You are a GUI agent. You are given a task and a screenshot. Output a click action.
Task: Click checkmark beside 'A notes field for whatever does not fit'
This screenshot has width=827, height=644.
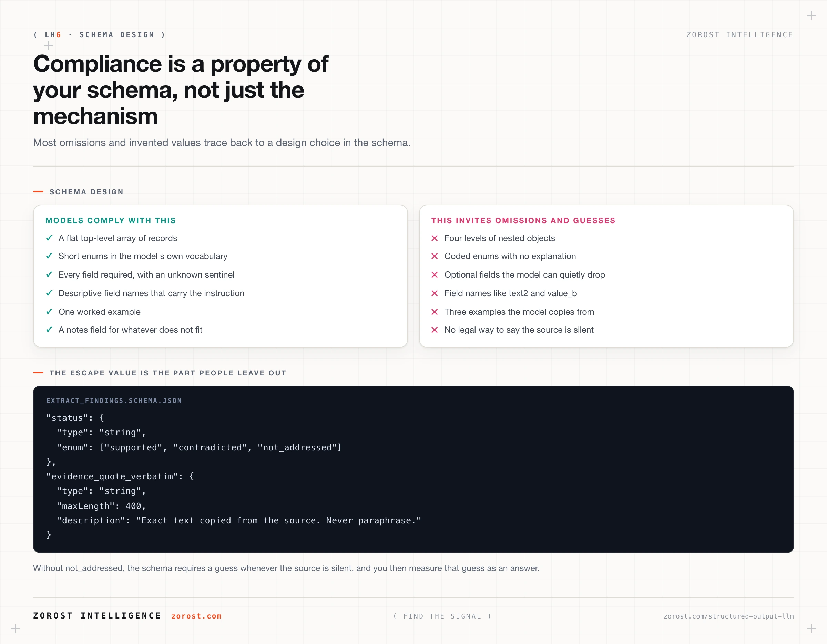click(49, 330)
